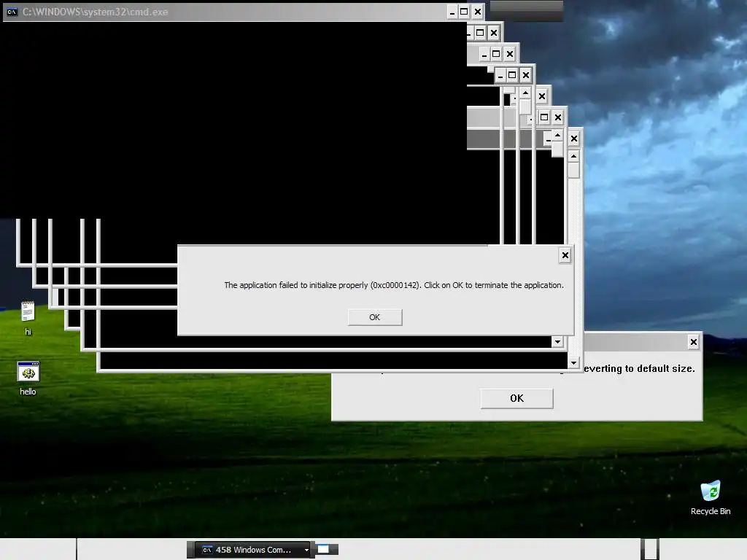Screen dimensions: 747x560
Task: Click OK in the 0xc0000142 error dialog
Action: point(375,317)
